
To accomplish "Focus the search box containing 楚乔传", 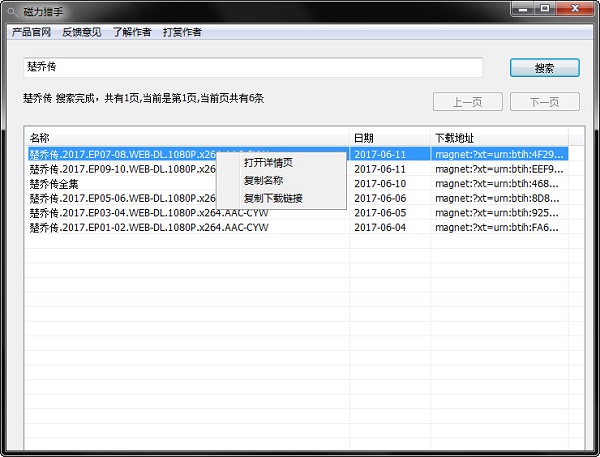I will tap(252, 68).
